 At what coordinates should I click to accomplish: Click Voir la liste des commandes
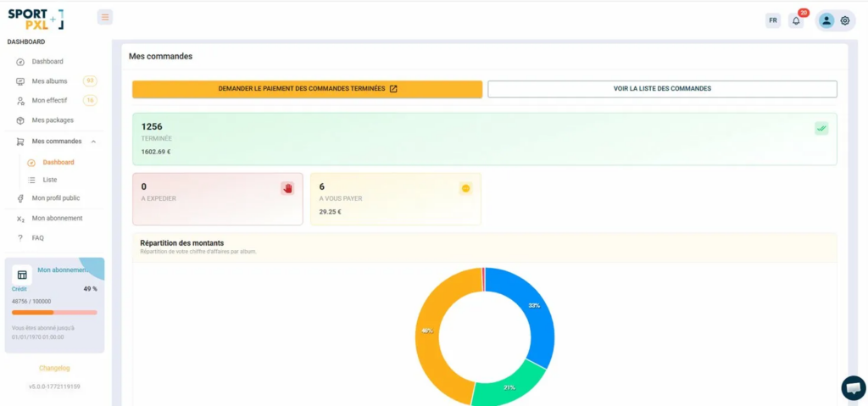(662, 89)
